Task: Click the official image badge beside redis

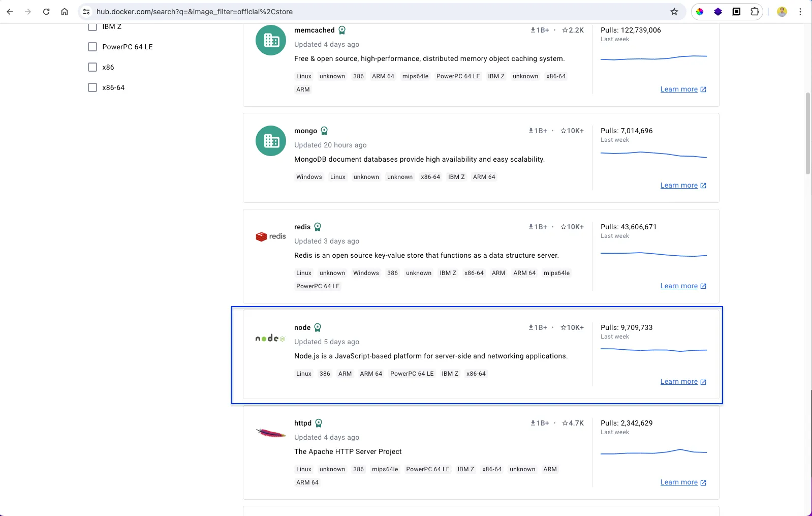Action: click(318, 227)
